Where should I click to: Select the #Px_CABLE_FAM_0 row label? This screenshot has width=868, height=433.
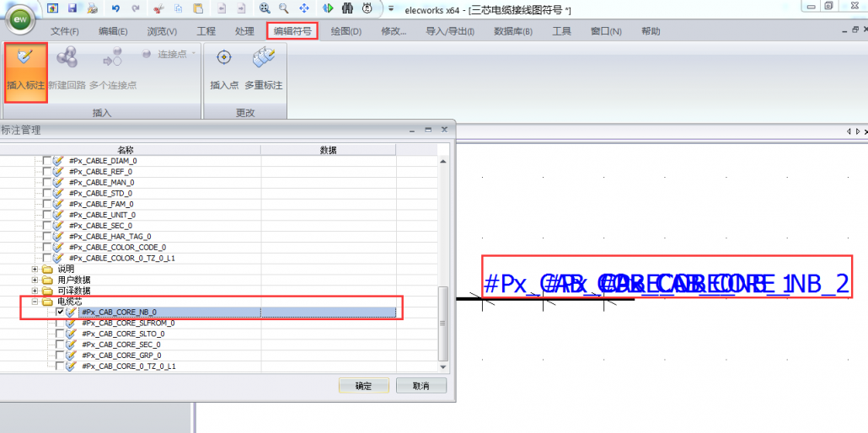[101, 204]
